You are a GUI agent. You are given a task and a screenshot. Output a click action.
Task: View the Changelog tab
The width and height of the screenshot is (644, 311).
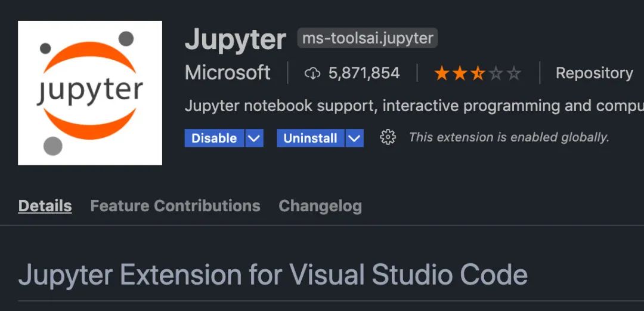point(320,206)
